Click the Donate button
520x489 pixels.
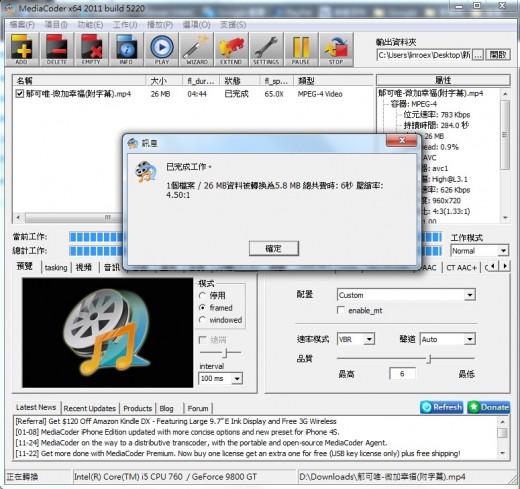pos(489,407)
